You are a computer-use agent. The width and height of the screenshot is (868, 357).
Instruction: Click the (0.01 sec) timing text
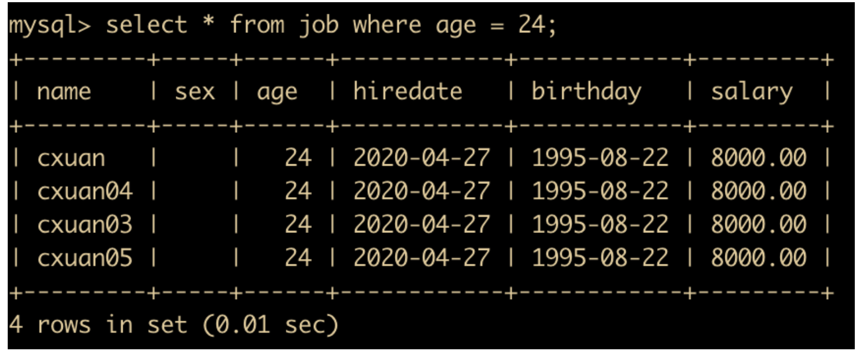tap(270, 324)
